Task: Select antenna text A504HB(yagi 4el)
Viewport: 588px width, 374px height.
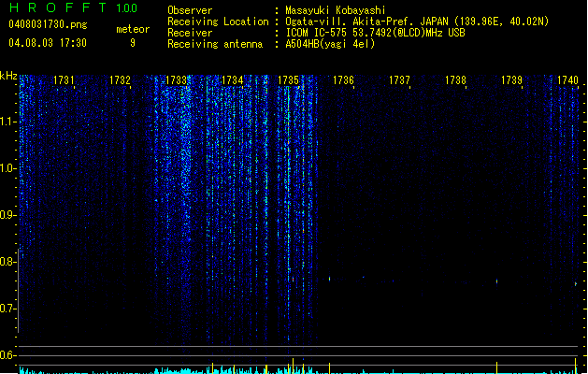Action: tap(330, 44)
